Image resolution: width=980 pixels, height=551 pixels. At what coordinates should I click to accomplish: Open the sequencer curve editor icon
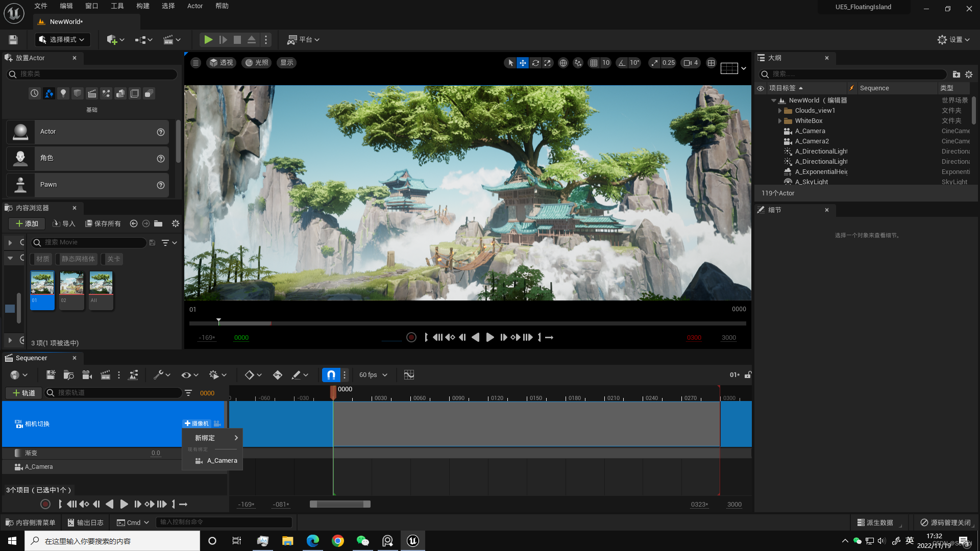pos(409,375)
